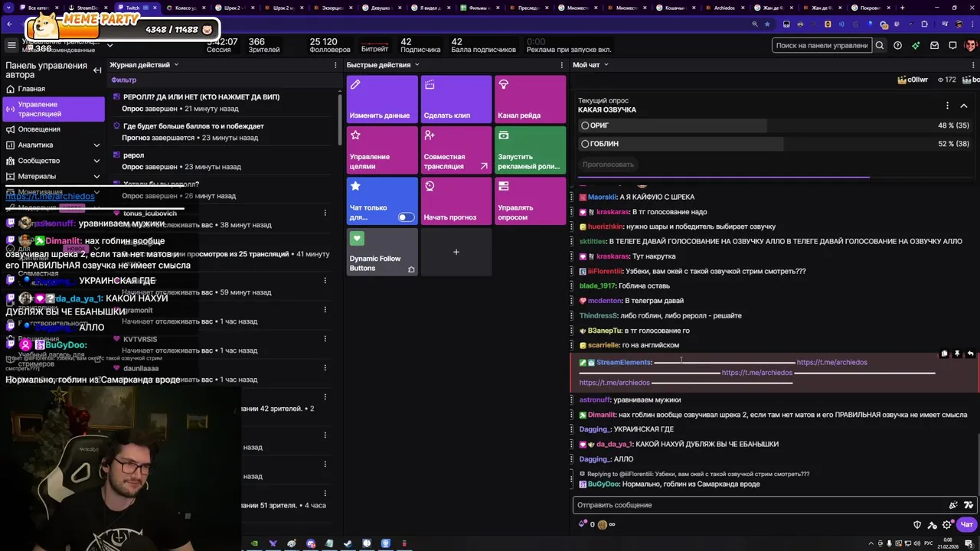Click the 'Dimanlit' username in chat

602,415
